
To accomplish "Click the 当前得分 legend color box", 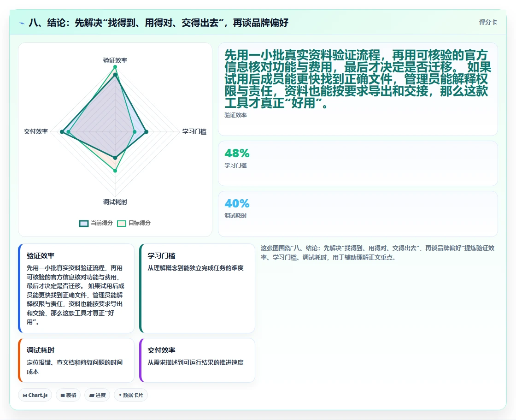I will coord(84,223).
